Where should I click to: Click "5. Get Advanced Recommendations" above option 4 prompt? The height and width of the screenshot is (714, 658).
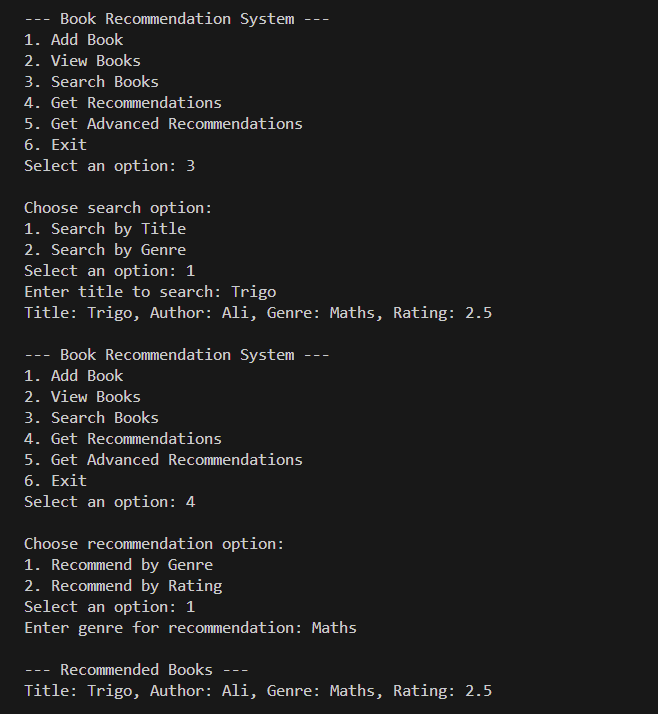pyautogui.click(x=163, y=460)
